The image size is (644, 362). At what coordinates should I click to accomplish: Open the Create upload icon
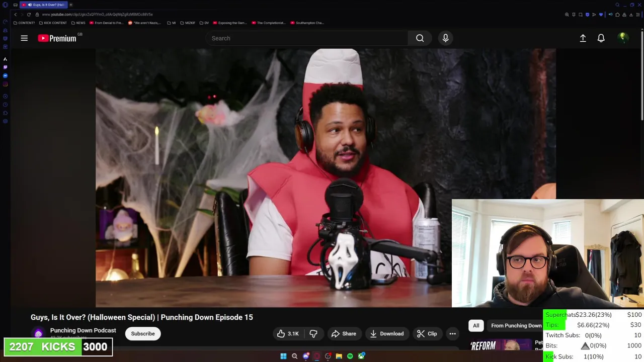pos(583,38)
